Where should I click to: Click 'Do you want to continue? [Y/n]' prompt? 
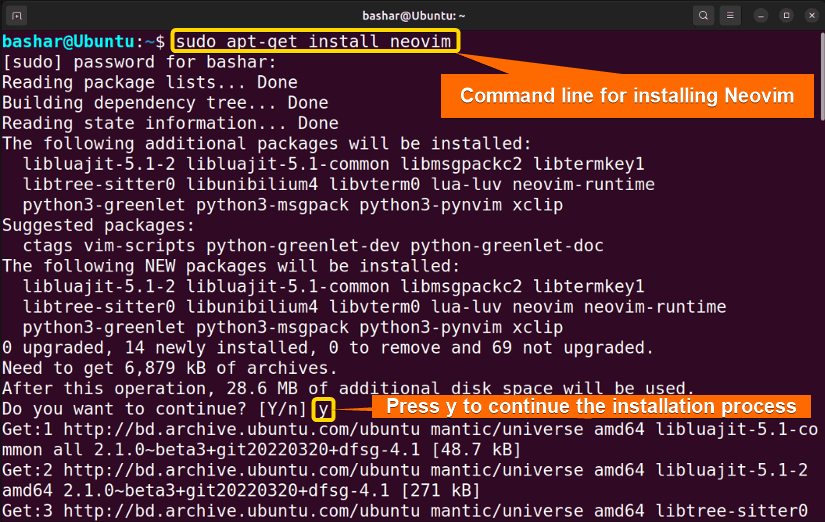pos(154,409)
